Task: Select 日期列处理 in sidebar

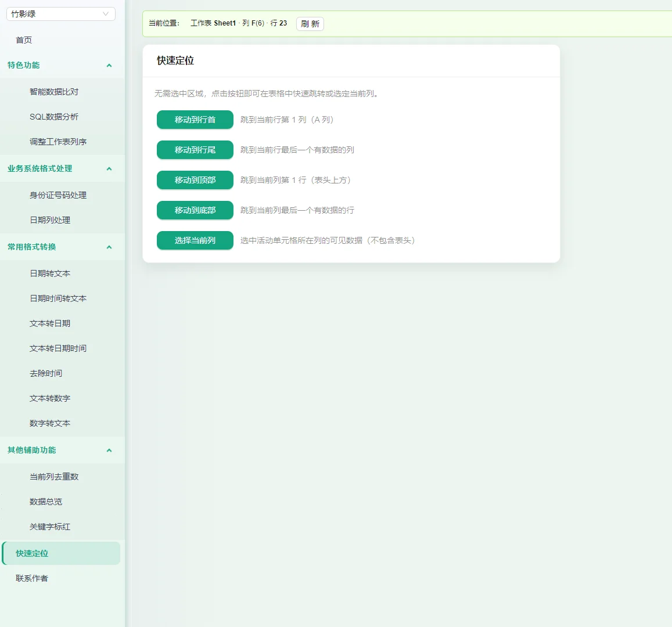Action: (50, 220)
